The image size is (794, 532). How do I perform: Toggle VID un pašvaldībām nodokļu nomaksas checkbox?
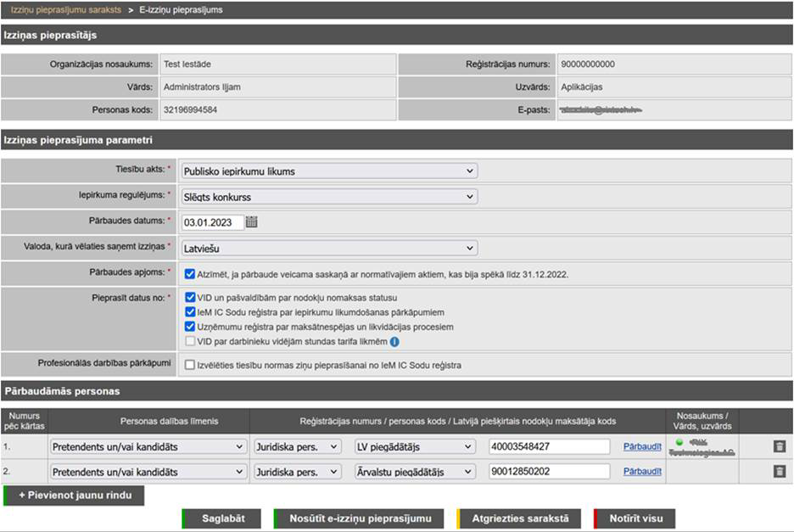coord(190,298)
